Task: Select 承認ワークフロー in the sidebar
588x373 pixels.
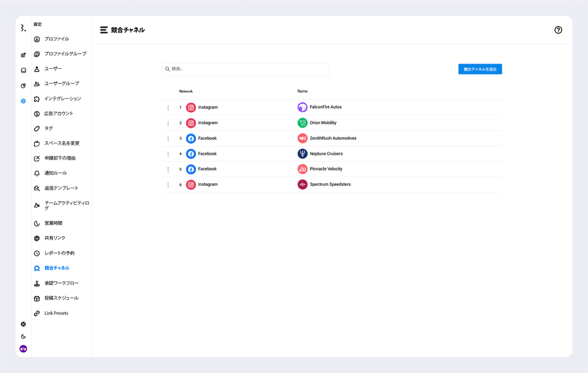Action: tap(61, 284)
